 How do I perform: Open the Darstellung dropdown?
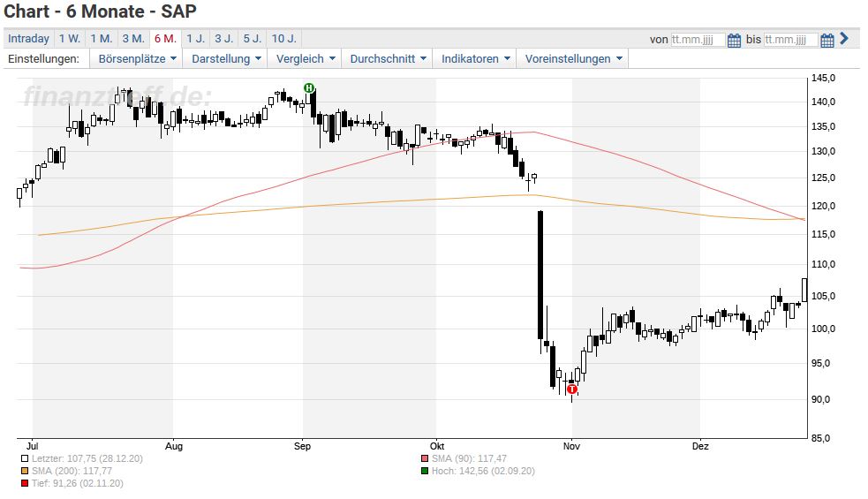pos(226,58)
